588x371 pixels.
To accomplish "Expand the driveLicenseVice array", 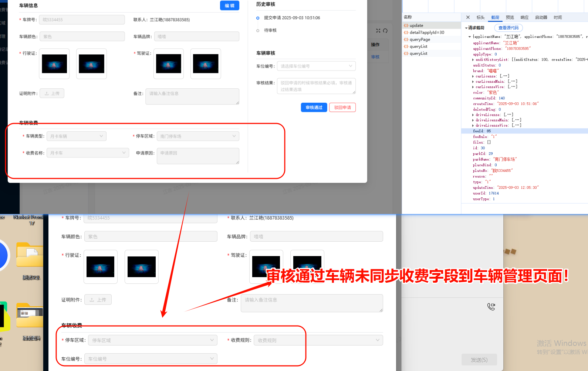I will 473,125.
